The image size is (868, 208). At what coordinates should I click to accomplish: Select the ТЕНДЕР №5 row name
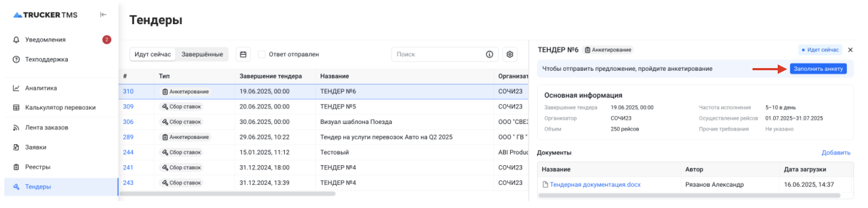[x=338, y=107]
